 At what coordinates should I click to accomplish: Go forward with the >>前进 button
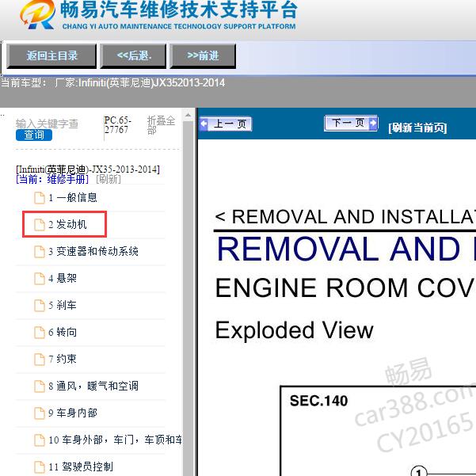[x=203, y=56]
